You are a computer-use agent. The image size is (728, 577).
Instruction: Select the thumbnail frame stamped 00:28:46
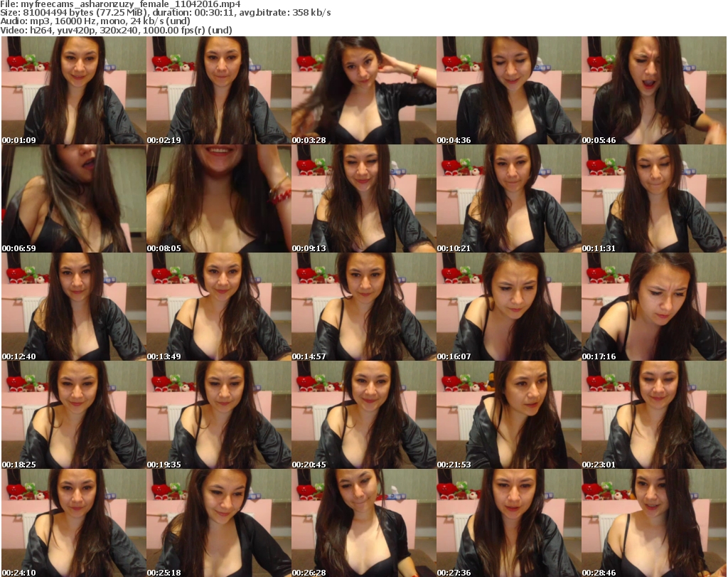pos(654,523)
